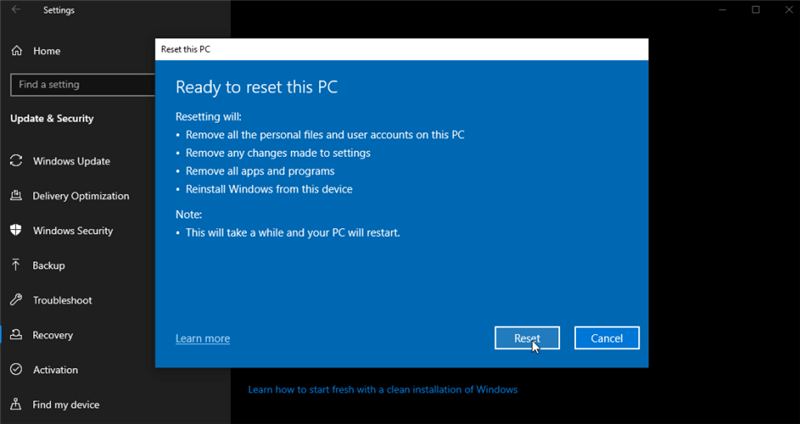Click the Reset button in the dialog
The height and width of the screenshot is (424, 800).
527,338
